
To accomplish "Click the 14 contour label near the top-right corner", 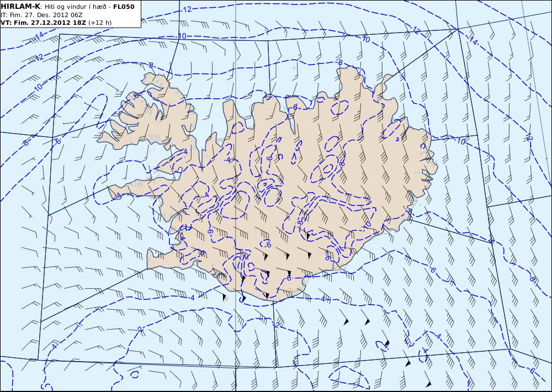I will tap(474, 41).
